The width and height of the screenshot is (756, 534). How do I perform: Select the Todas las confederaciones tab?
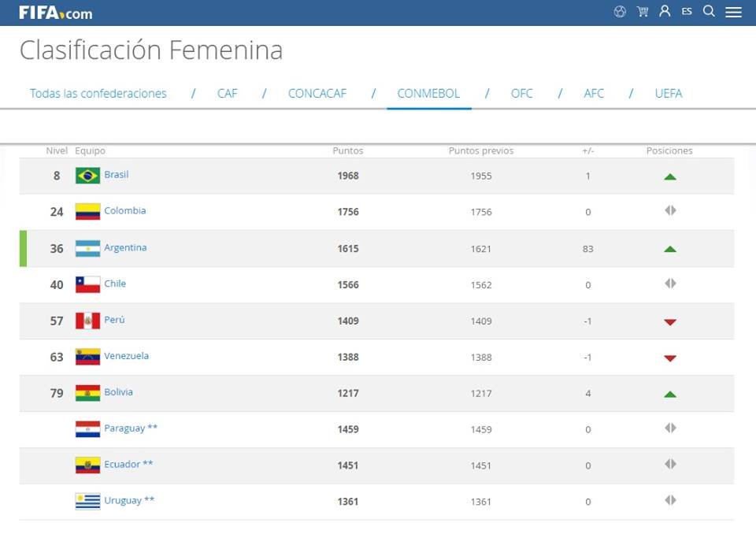[98, 93]
